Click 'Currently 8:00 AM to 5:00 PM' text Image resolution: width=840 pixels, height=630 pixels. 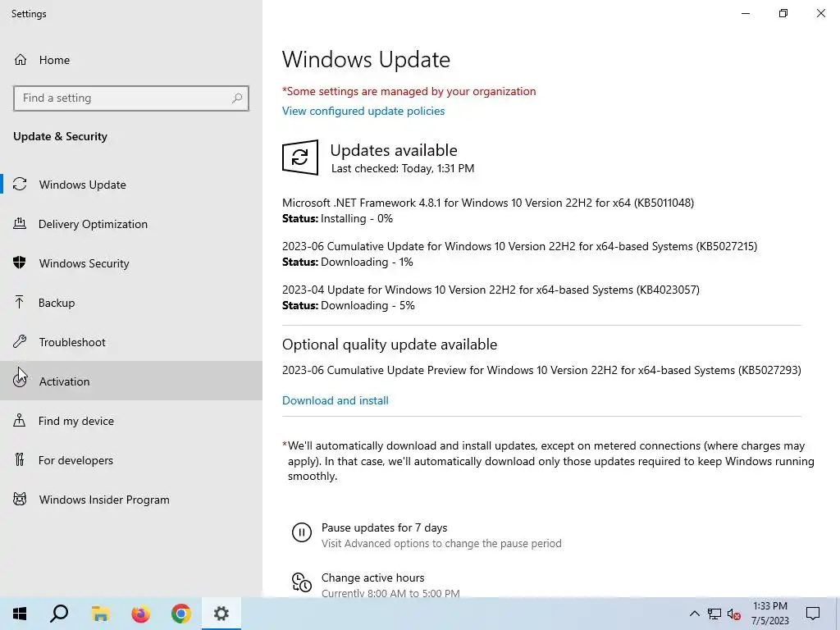pos(390,593)
